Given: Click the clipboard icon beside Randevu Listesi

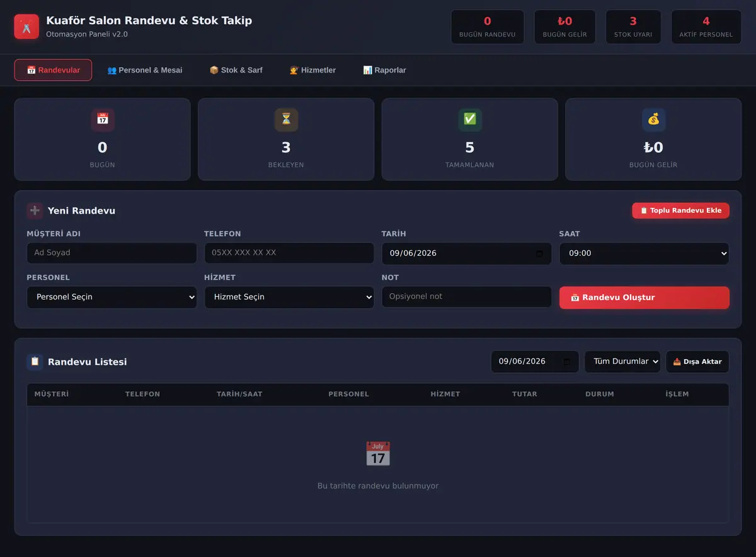Looking at the screenshot, I should tap(35, 362).
